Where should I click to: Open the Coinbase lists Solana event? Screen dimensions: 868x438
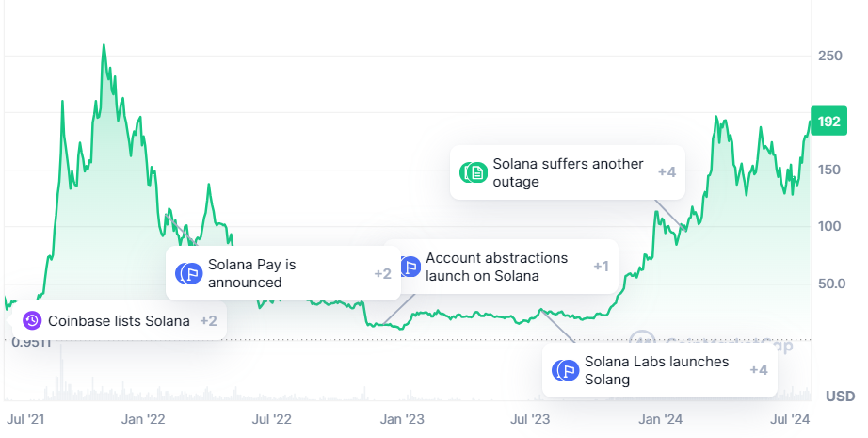pos(119,321)
